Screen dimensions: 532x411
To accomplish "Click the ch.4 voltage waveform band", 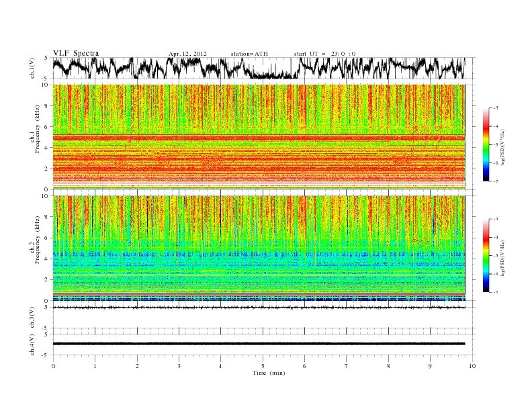I will pyautogui.click(x=259, y=344).
